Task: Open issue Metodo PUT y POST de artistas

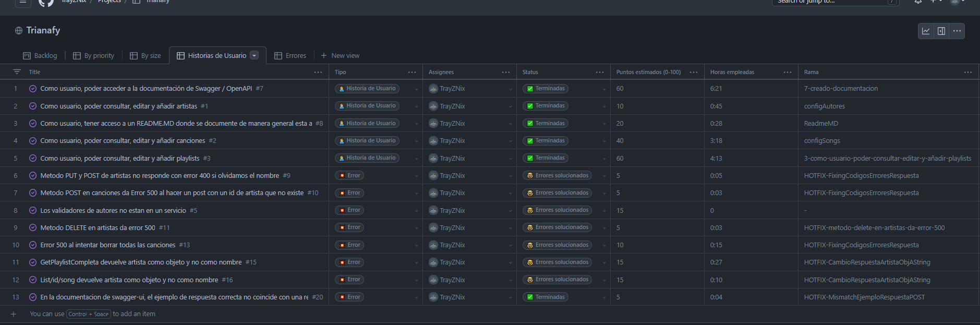Action: pos(160,176)
